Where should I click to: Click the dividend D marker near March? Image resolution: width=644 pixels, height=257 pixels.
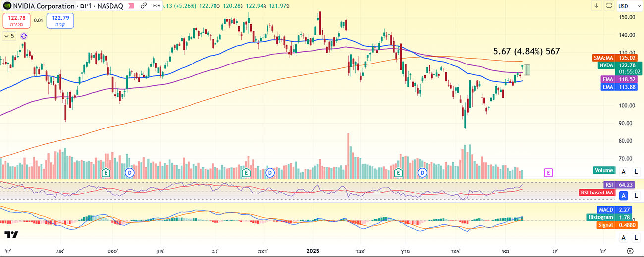pos(423,172)
